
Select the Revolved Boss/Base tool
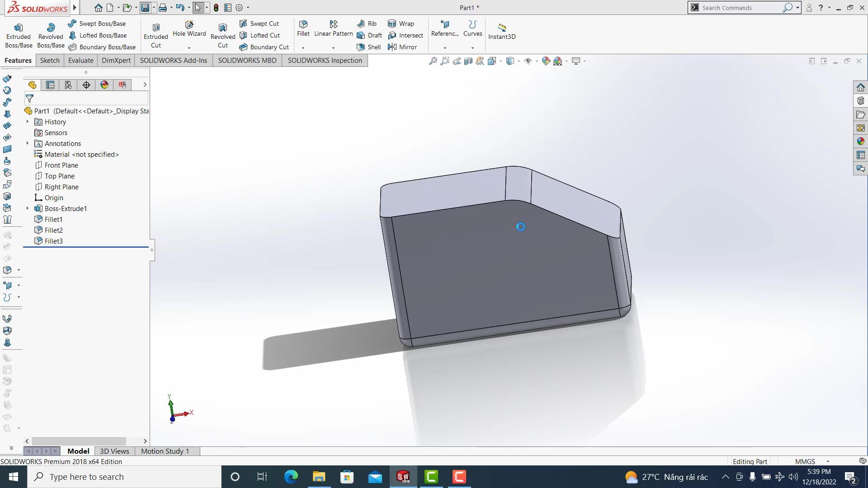click(51, 36)
